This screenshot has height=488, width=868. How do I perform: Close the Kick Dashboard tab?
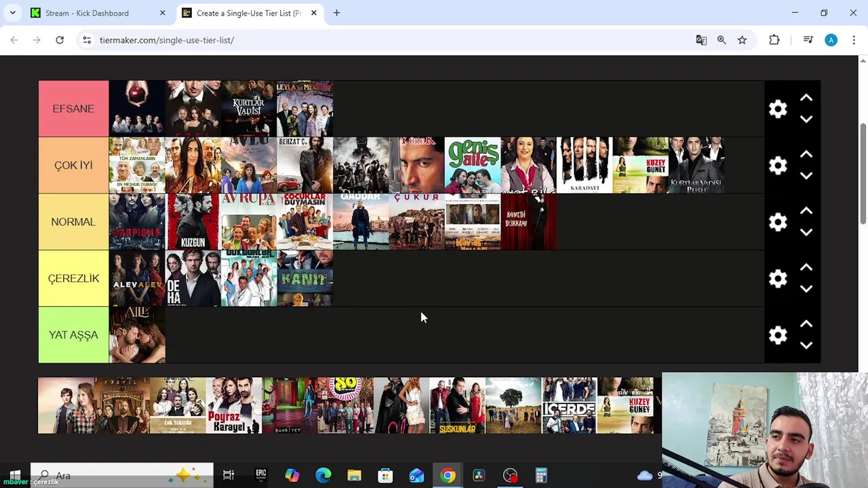[162, 13]
